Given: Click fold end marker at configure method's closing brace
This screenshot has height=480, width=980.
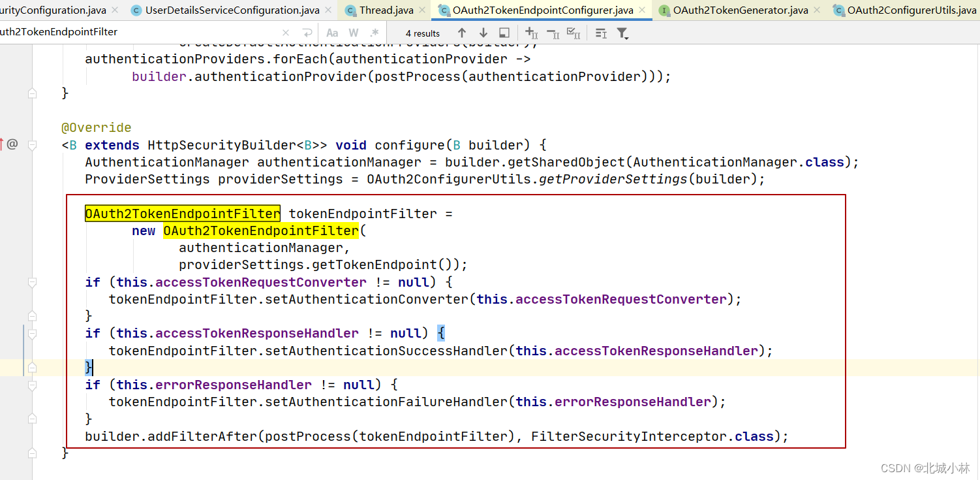Looking at the screenshot, I should (32, 453).
